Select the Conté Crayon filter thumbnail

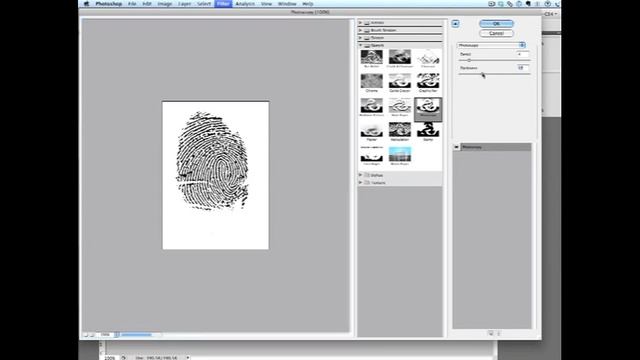[400, 81]
